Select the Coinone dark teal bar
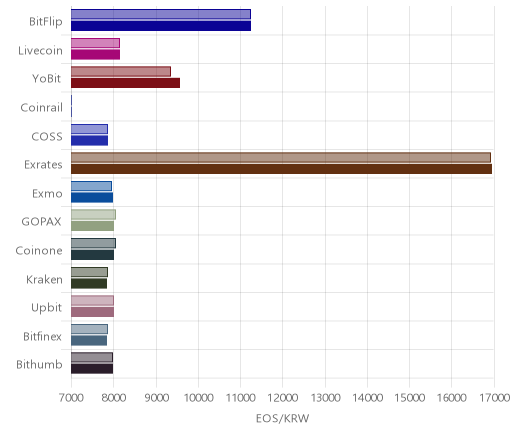The width and height of the screenshot is (512, 436). pos(92,255)
